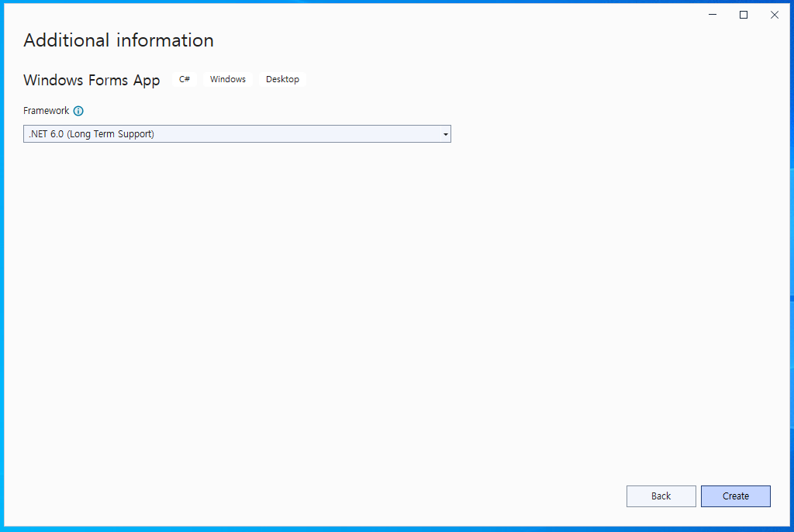Select the .NET 6.0 Long Term Support field
Image resolution: width=794 pixels, height=532 pixels.
click(237, 133)
